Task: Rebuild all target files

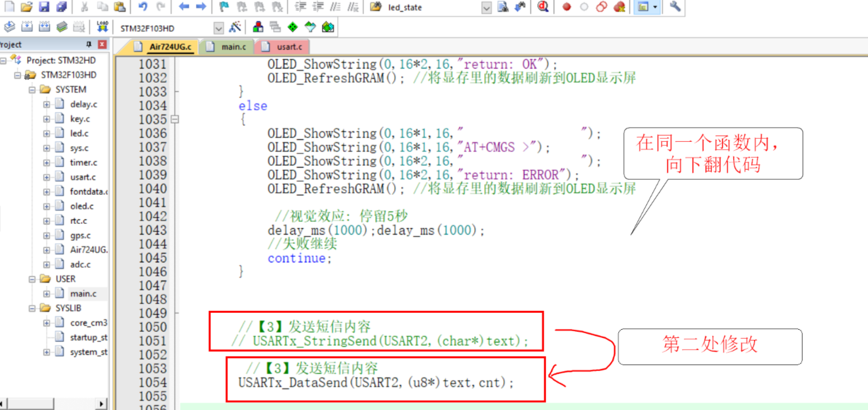Action: (x=44, y=27)
